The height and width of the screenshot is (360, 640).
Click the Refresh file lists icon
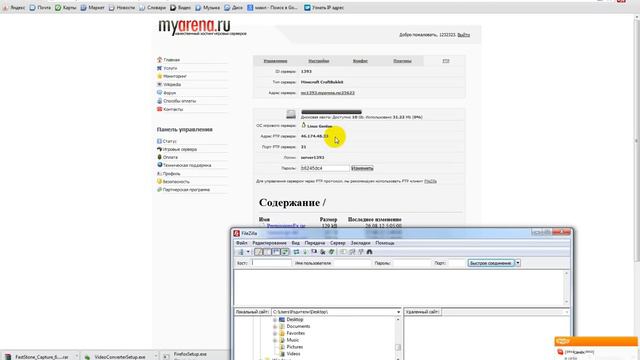coord(296,252)
